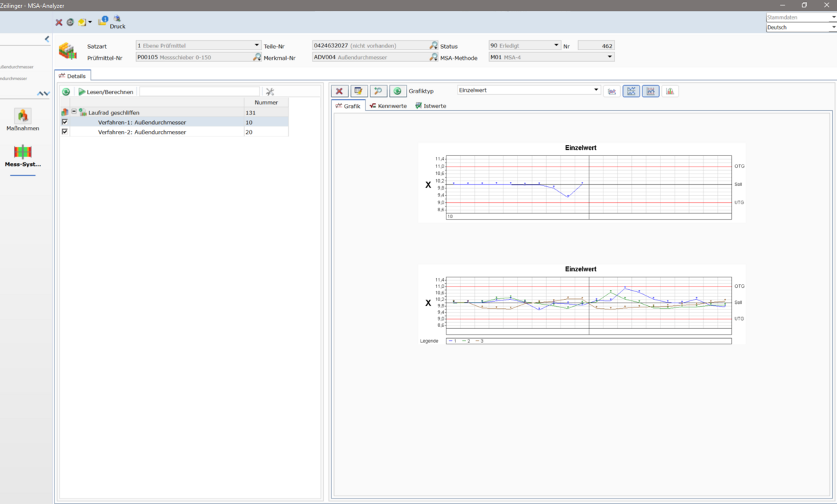
Task: Click the edit note icon in the chart toolbar
Action: 359,91
